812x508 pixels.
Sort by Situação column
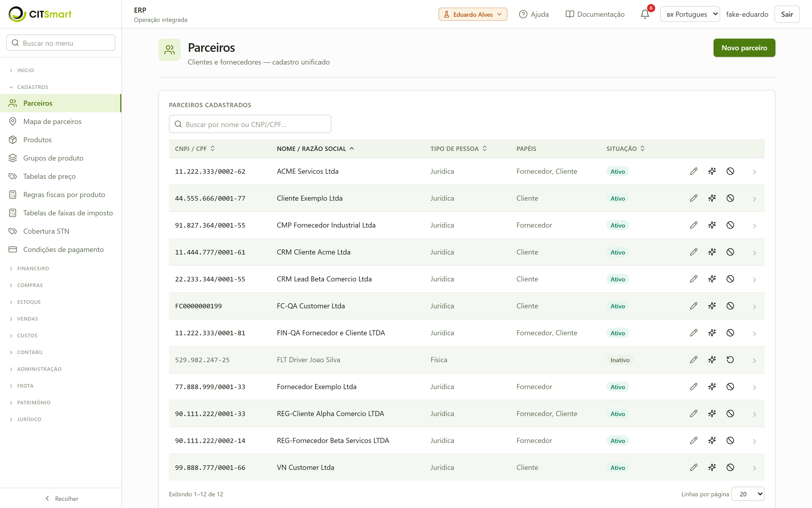(625, 149)
